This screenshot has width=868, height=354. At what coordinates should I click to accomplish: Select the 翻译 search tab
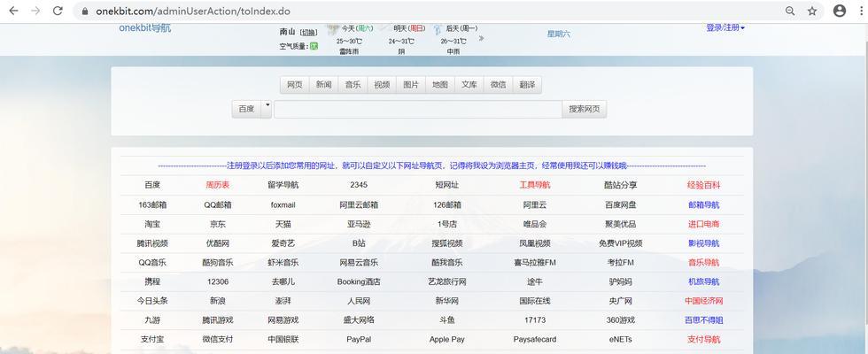527,85
